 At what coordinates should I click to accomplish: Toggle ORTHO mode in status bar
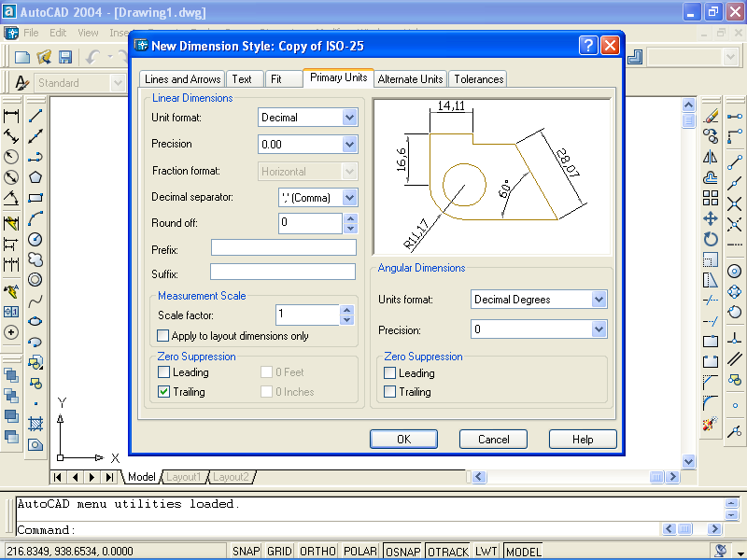pos(317,551)
